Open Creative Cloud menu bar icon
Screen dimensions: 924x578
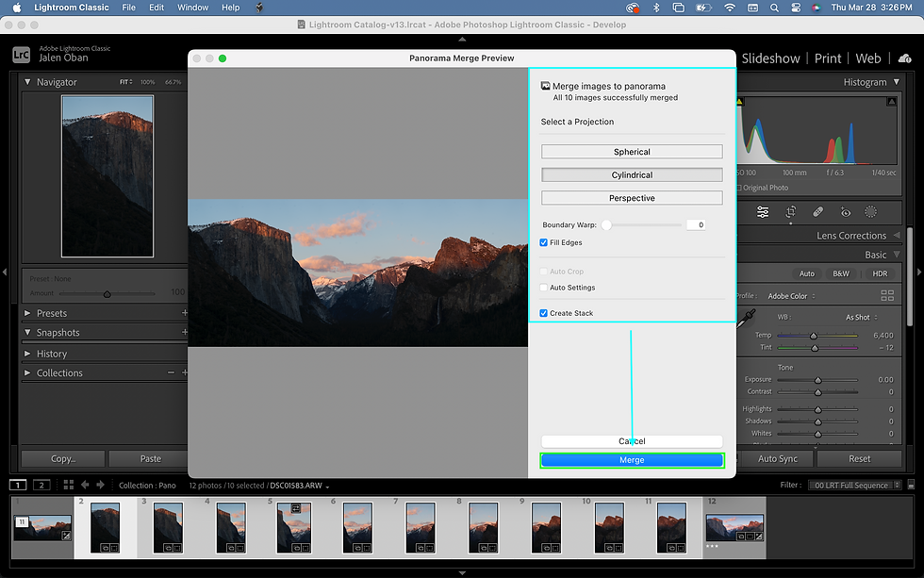point(633,8)
